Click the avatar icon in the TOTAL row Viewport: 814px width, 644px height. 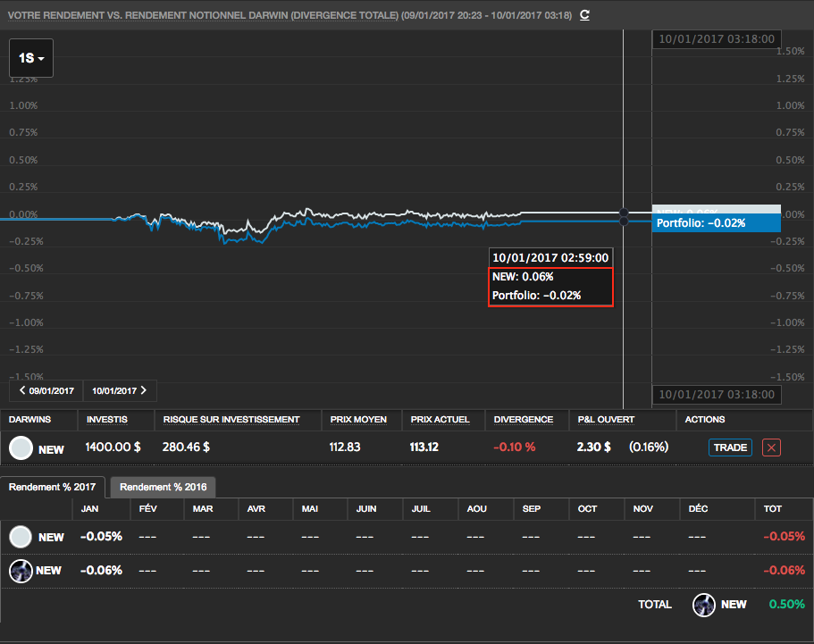pyautogui.click(x=705, y=605)
